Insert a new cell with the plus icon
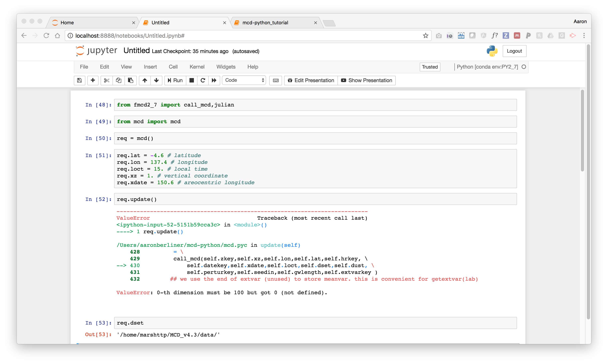Viewport: 608px width, 364px height. coord(93,80)
